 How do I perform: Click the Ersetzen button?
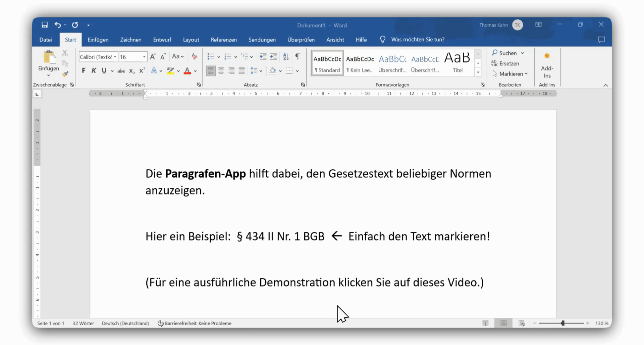tap(506, 63)
